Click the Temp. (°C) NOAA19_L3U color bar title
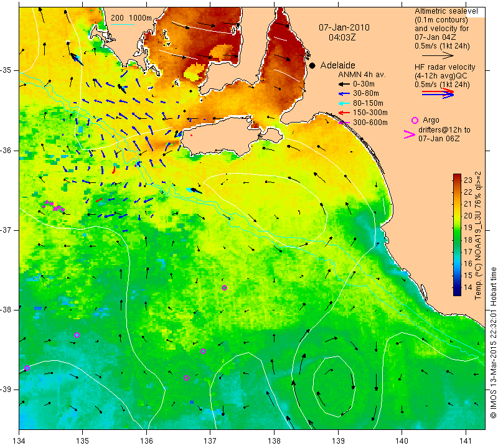The width and height of the screenshot is (498, 448). 478,235
